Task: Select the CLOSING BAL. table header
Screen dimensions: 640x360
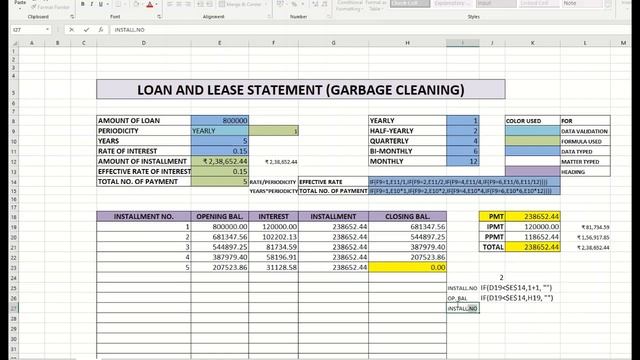Action: 407,216
